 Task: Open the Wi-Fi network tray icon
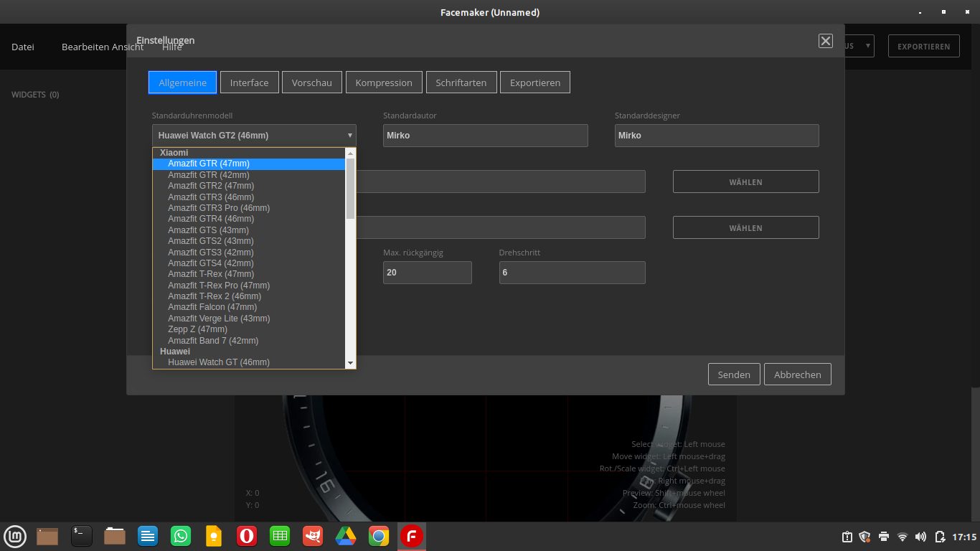pyautogui.click(x=903, y=537)
